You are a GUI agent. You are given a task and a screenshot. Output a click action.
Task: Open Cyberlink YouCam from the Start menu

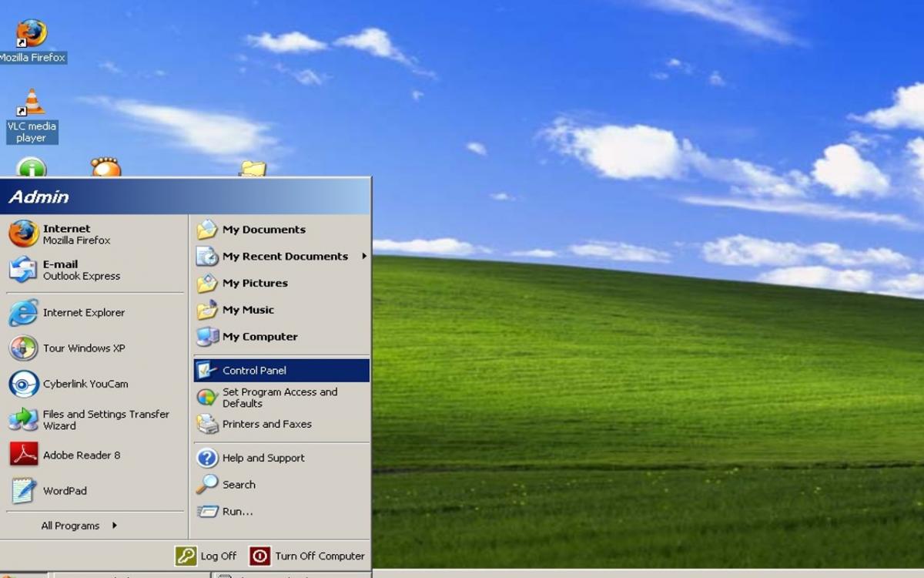[x=95, y=384]
